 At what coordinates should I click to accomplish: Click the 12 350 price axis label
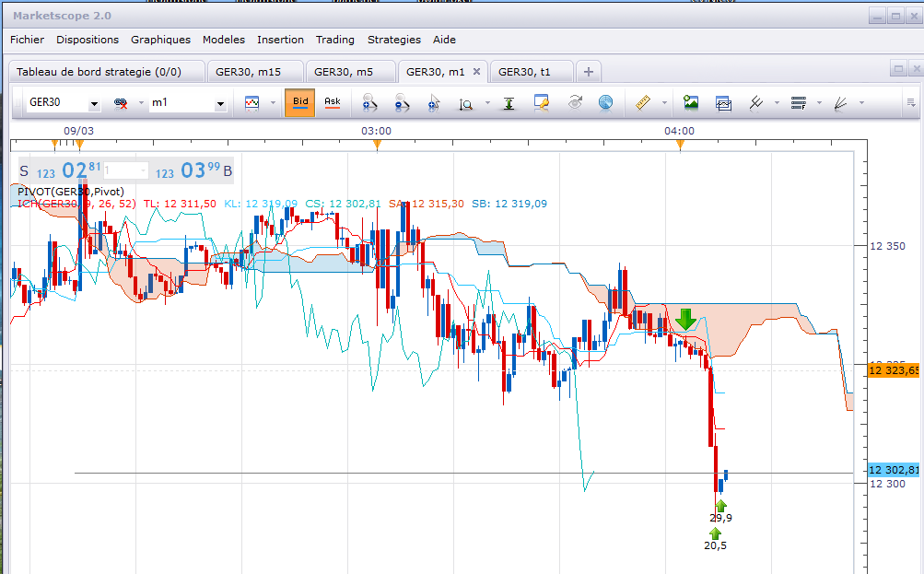[887, 246]
